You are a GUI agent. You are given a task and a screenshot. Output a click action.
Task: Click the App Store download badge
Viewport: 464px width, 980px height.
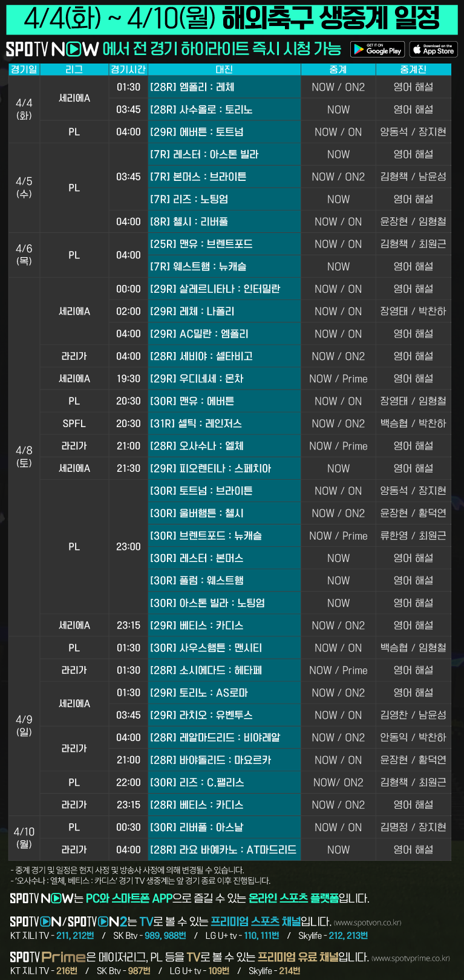(x=433, y=49)
